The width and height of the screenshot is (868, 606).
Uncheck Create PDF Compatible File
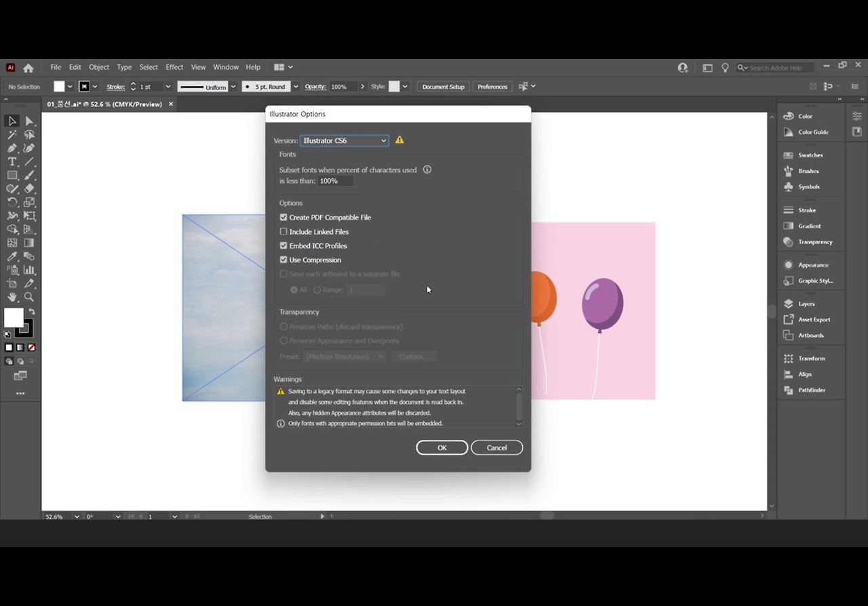pyautogui.click(x=283, y=218)
